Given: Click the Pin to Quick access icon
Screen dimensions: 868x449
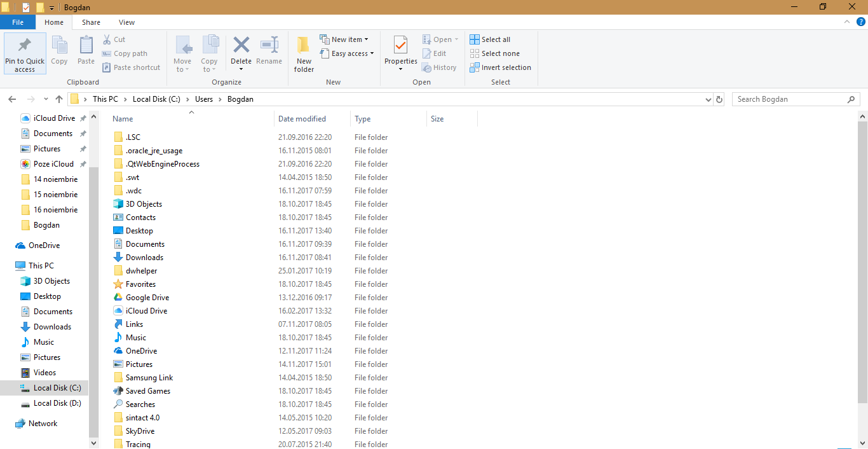Looking at the screenshot, I should (x=25, y=46).
